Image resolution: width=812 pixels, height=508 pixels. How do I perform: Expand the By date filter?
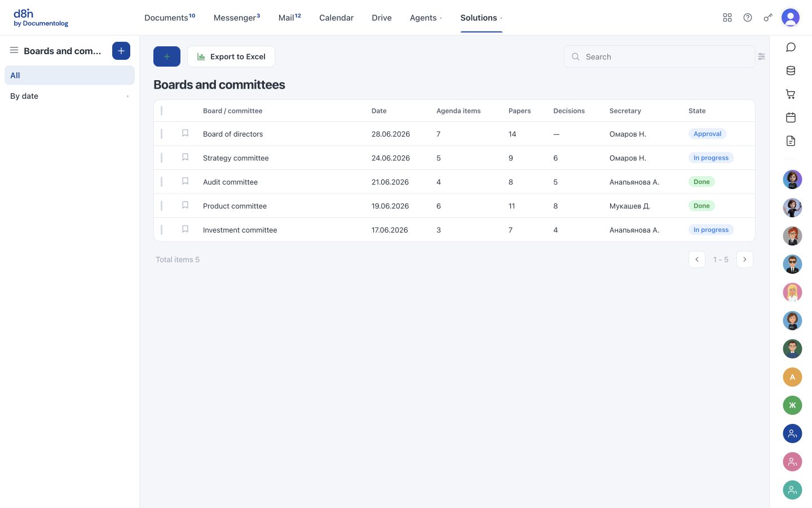(x=127, y=97)
